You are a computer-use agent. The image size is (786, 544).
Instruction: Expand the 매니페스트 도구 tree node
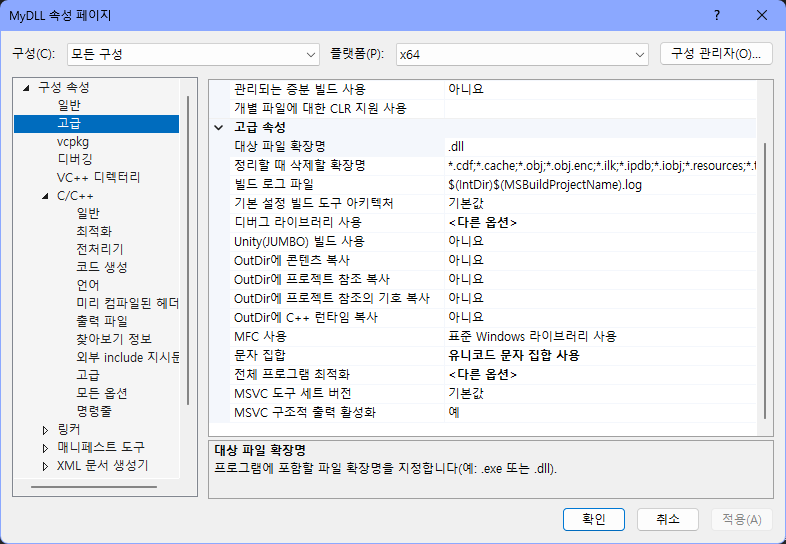[45, 447]
